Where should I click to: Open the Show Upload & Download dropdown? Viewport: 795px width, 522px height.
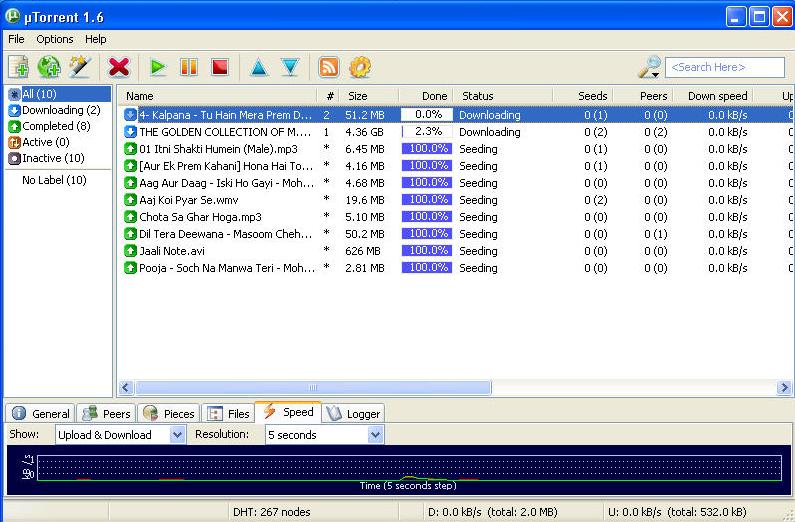(120, 434)
